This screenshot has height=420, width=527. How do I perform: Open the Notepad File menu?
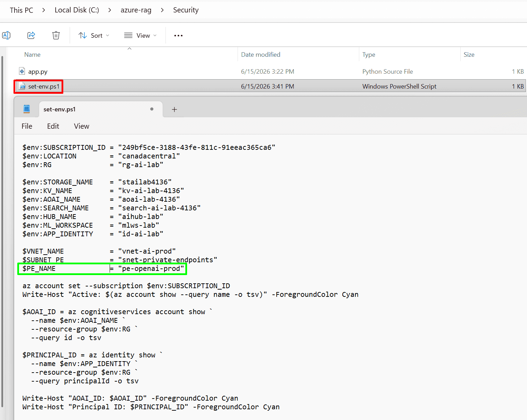coord(27,126)
